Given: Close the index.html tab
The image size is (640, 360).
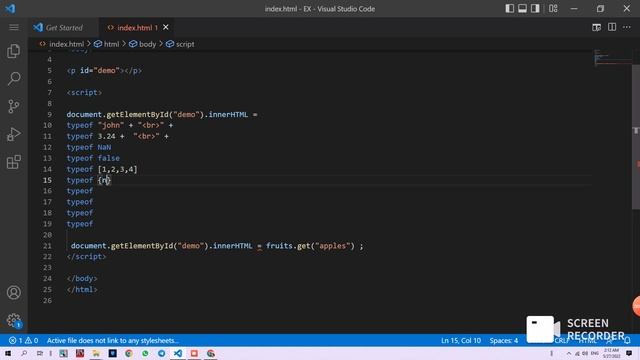Looking at the screenshot, I should (x=166, y=27).
